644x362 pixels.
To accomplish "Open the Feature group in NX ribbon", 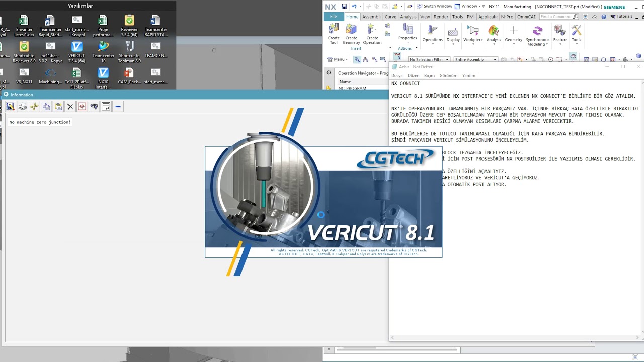I will pos(560,35).
